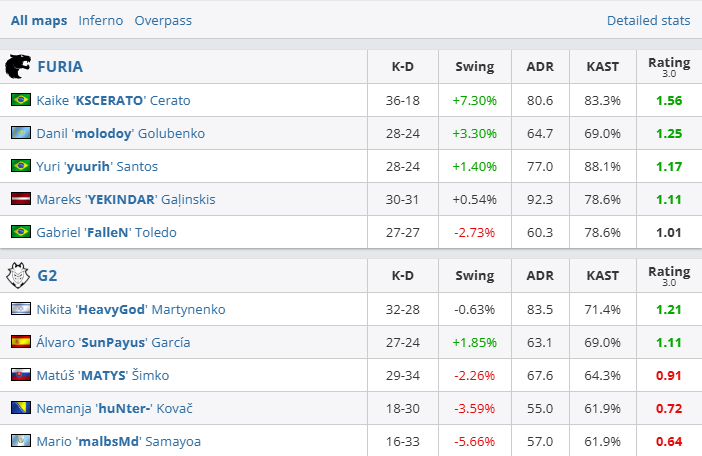702x456 pixels.
Task: Click the FURIA table's Swing column header
Action: pyautogui.click(x=474, y=67)
